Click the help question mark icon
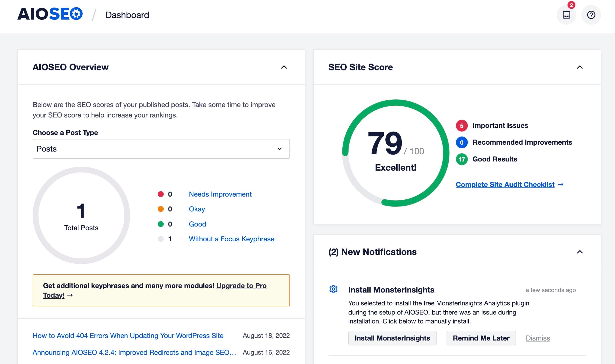The width and height of the screenshot is (615, 364). pos(591,15)
